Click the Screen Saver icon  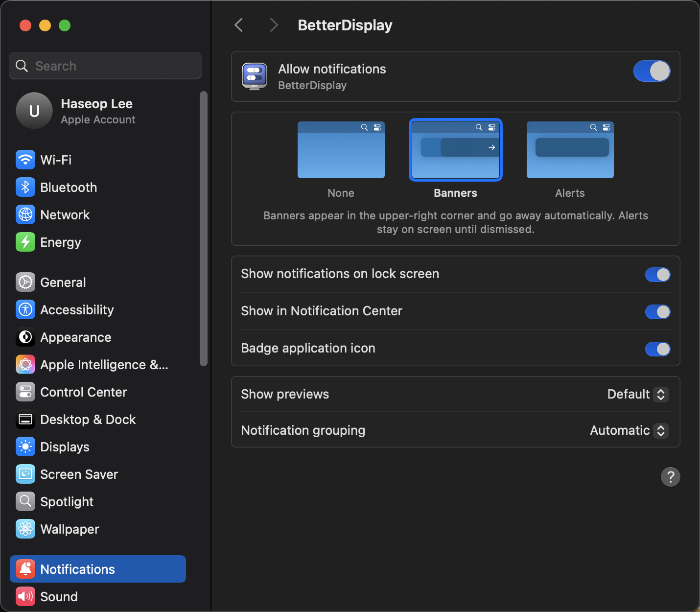(25, 474)
